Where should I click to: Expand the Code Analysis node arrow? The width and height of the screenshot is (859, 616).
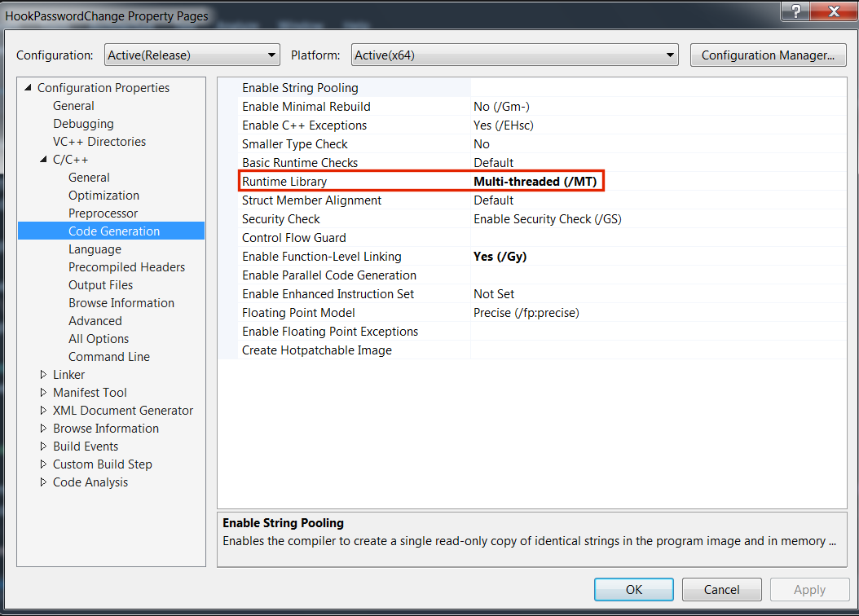click(44, 482)
